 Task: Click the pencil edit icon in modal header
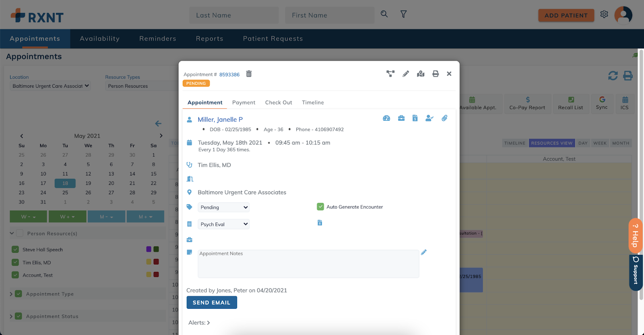[x=406, y=74]
